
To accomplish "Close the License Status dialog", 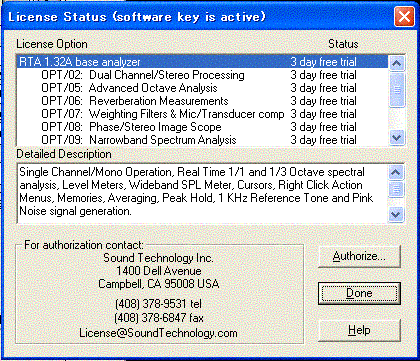I will [404, 17].
